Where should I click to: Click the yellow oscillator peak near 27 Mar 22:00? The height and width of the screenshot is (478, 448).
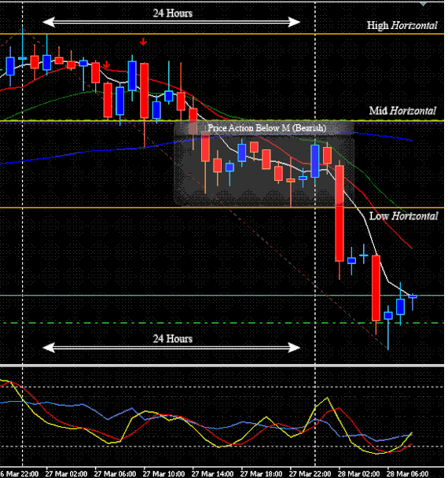pos(327,398)
